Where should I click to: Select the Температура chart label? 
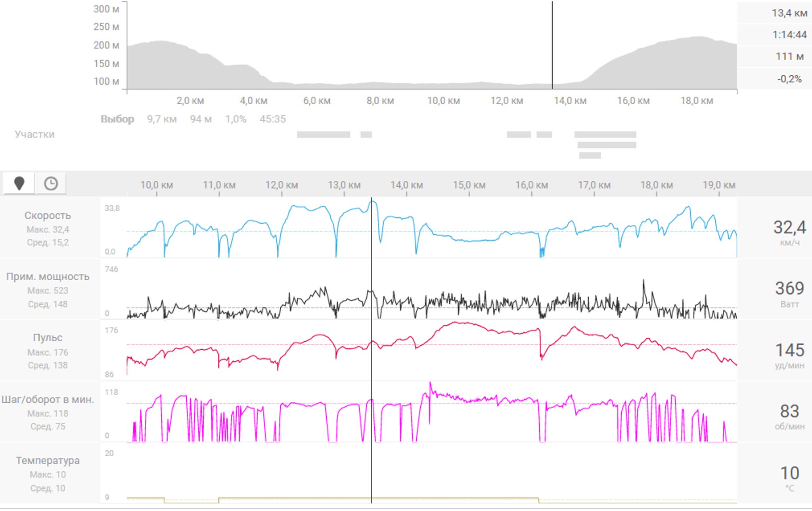(48, 460)
